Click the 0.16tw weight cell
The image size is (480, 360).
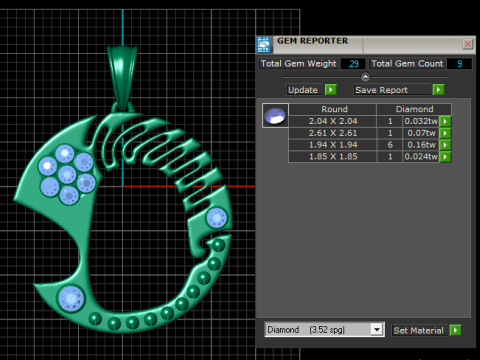(x=421, y=145)
